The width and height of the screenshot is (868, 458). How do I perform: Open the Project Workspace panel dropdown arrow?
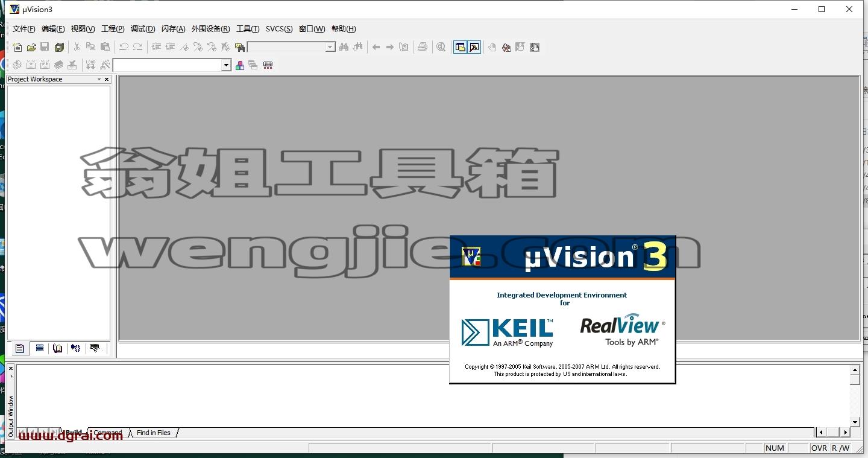99,79
